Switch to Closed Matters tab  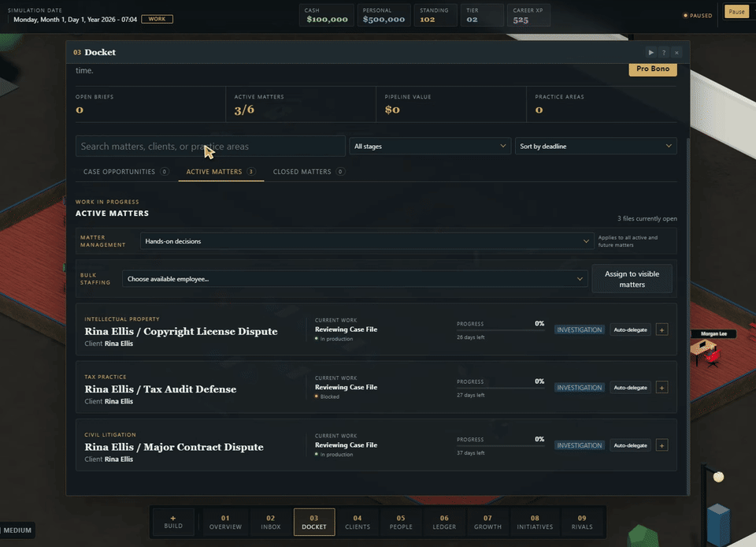(309, 172)
